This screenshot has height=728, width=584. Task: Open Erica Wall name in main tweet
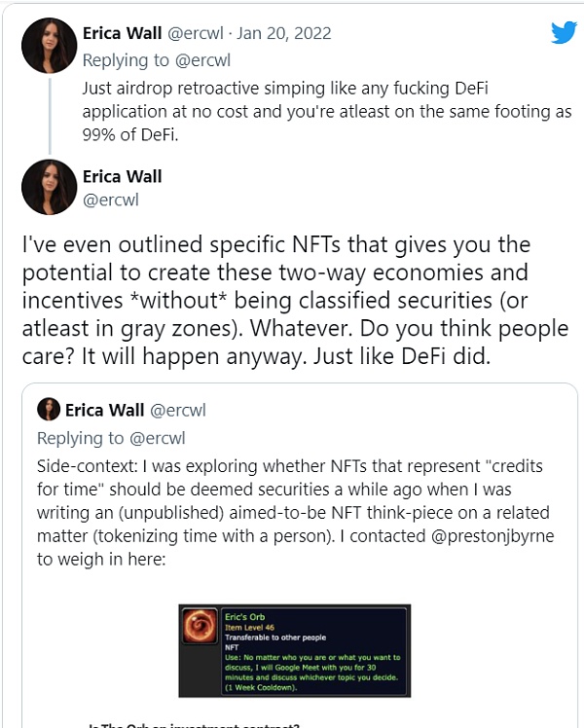pyautogui.click(x=123, y=176)
